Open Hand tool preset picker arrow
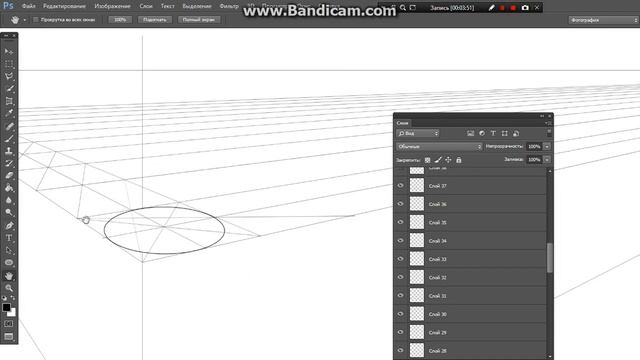The height and width of the screenshot is (360, 640). point(24,20)
